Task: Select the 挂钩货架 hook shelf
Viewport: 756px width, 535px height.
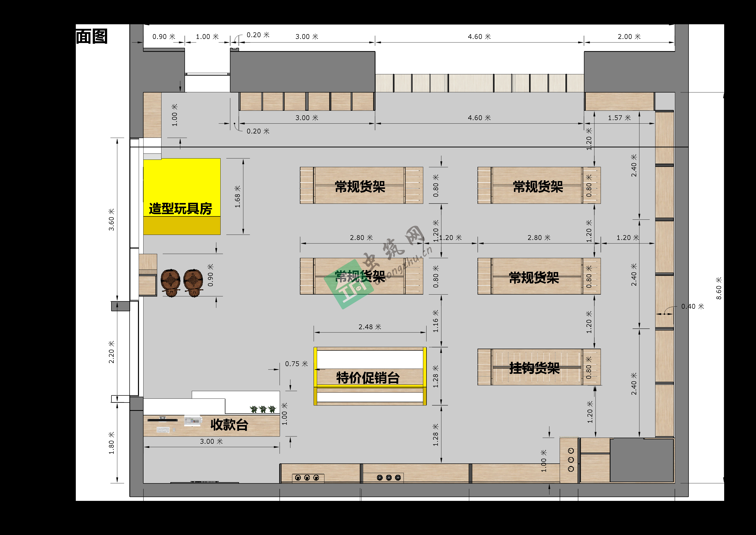Action: pos(534,368)
